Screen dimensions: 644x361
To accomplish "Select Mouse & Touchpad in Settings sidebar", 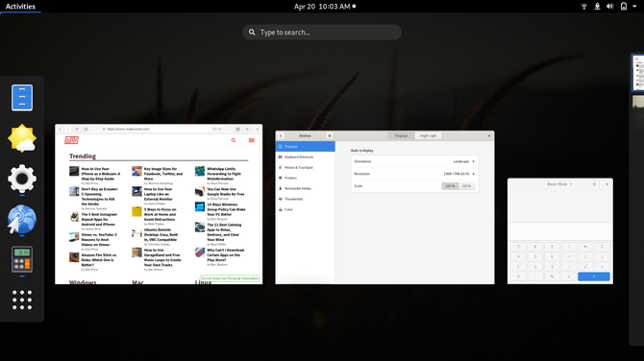I will click(305, 167).
